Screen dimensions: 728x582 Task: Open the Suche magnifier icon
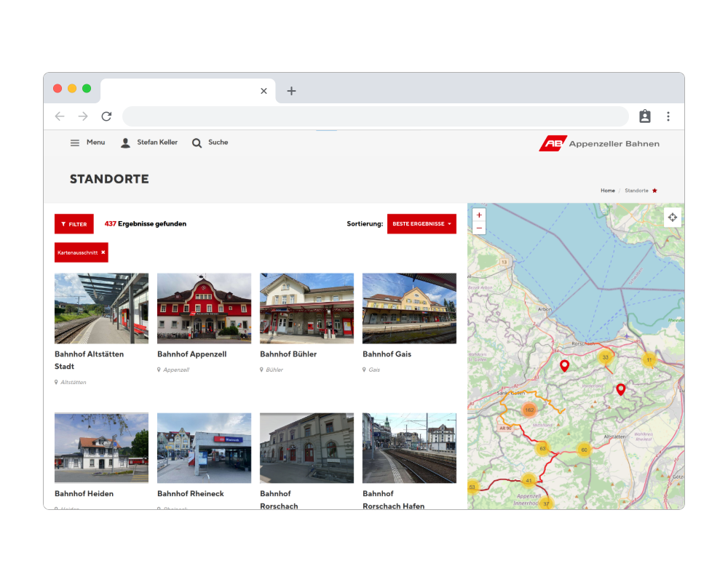click(197, 143)
